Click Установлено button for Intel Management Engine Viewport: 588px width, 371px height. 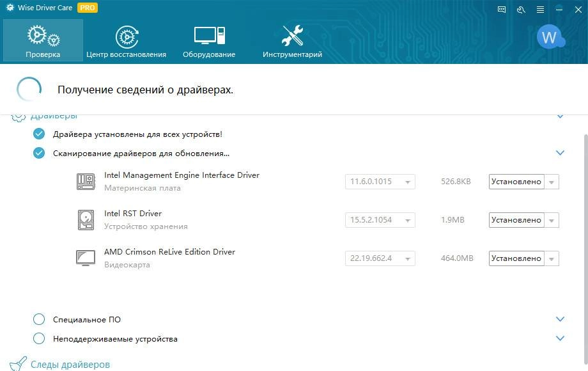516,182
